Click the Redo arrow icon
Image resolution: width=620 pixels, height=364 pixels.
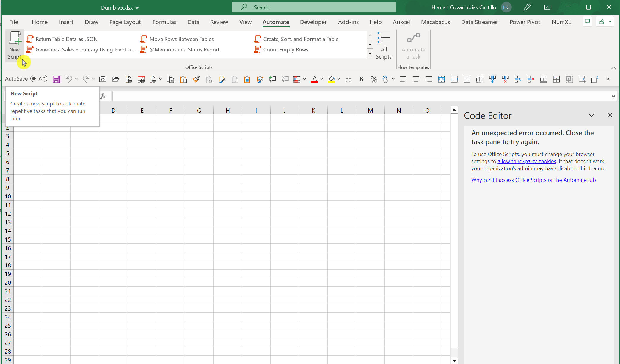tap(86, 79)
